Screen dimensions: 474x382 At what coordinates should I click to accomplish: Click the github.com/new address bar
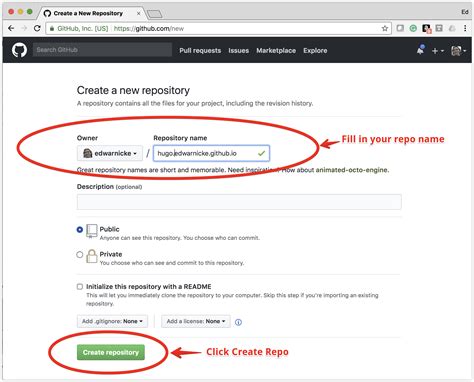[x=218, y=28]
